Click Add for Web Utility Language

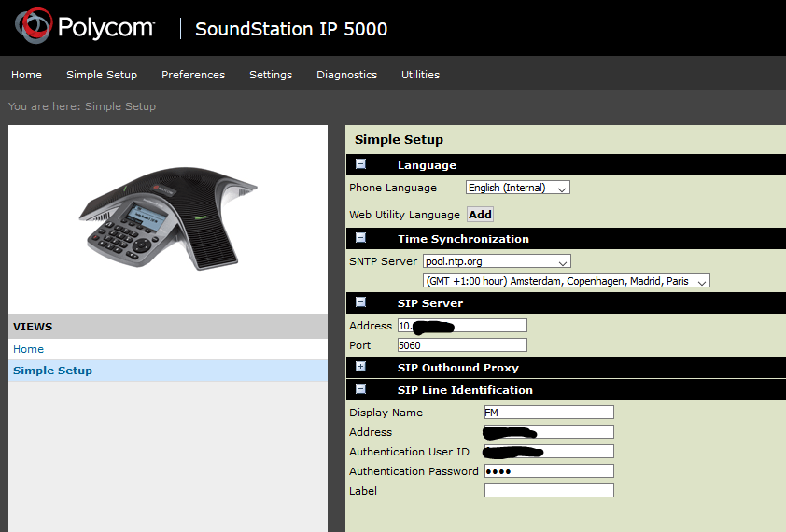[480, 215]
